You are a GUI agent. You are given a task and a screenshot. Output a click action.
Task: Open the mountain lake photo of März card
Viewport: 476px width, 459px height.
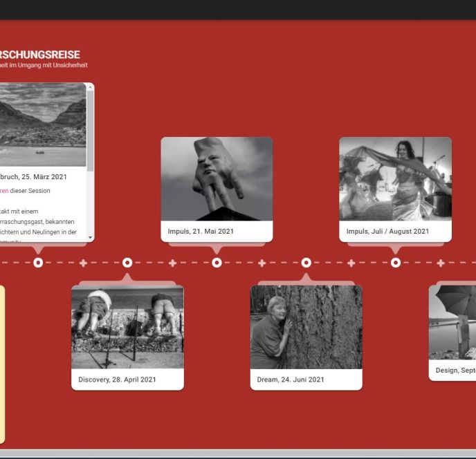point(43,124)
